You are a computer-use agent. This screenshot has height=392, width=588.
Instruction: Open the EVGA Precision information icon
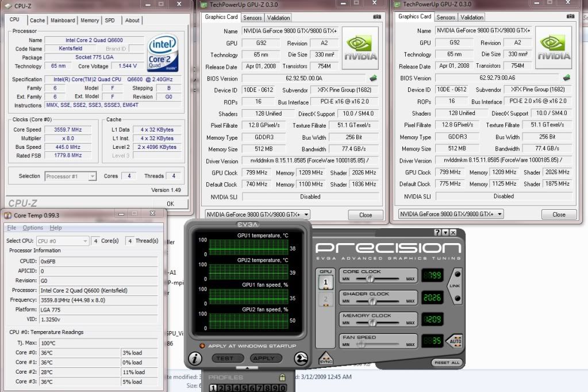coord(195,359)
